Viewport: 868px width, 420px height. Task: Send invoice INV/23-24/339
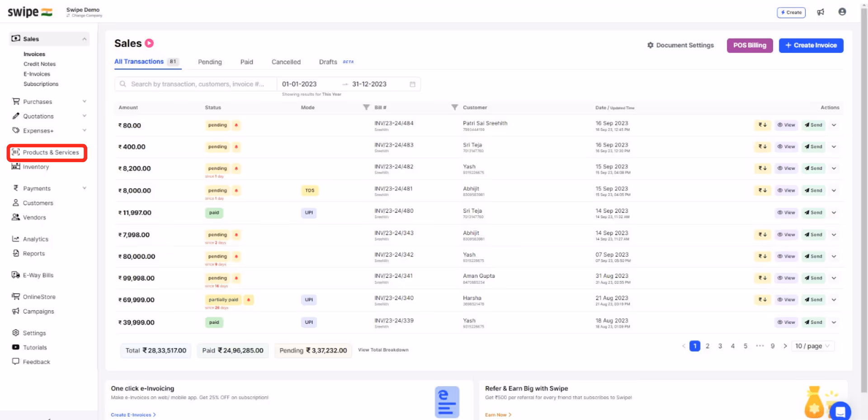tap(813, 322)
